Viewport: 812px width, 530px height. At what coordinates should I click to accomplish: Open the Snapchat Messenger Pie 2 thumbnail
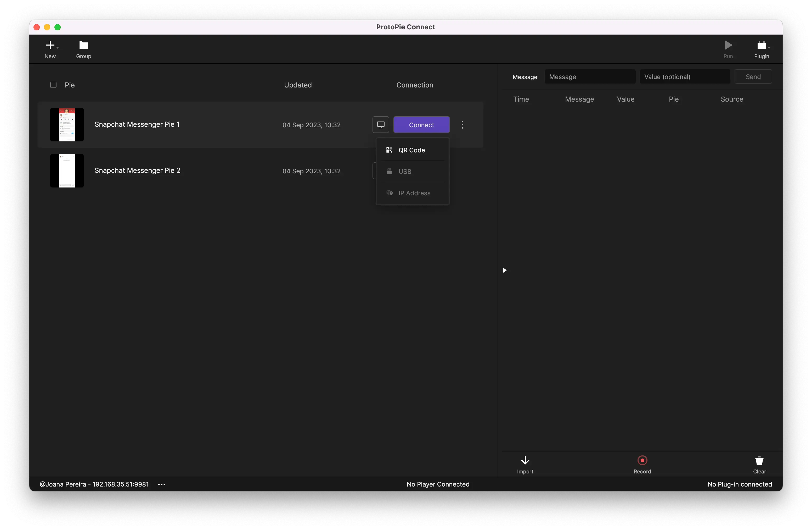pyautogui.click(x=67, y=171)
